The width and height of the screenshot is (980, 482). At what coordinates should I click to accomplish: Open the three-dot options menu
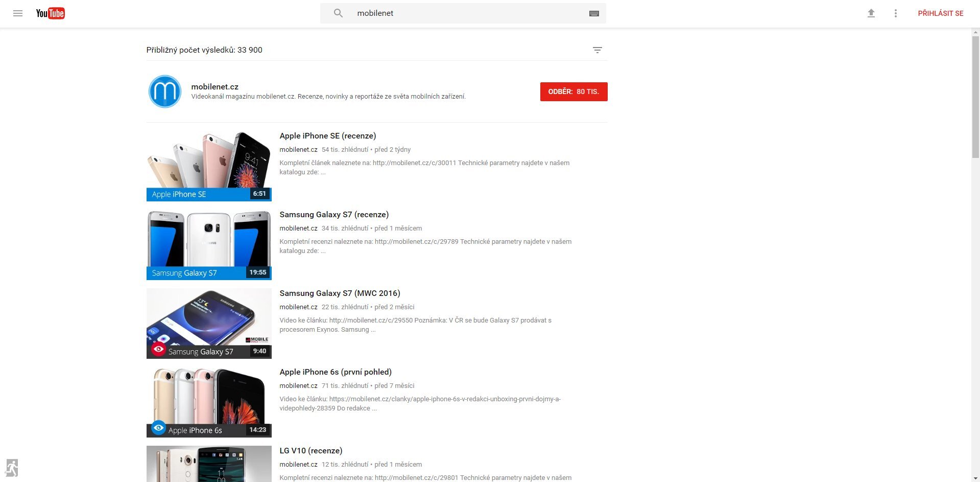(x=896, y=13)
